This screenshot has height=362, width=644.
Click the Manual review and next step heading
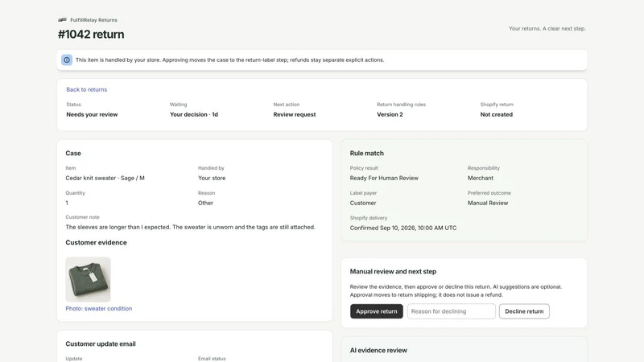pyautogui.click(x=393, y=271)
